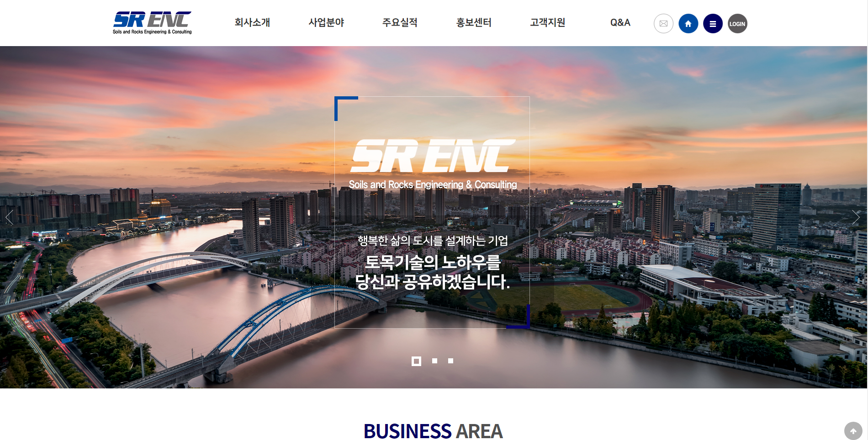The width and height of the screenshot is (868, 440).
Task: Click the scroll-to-top arrow button
Action: 853,431
